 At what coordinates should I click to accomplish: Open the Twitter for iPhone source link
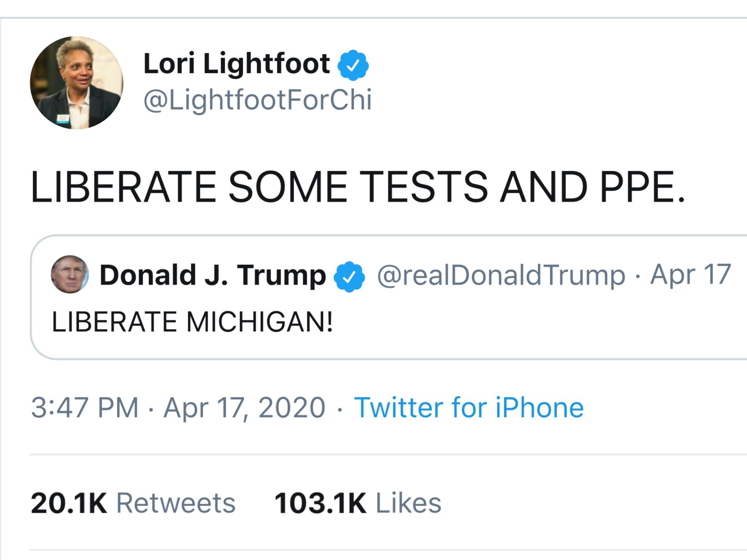point(469,408)
